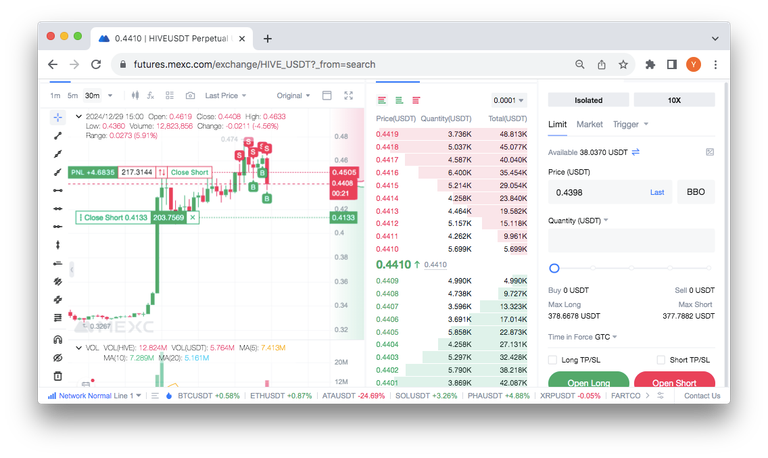Select the horizontal segment drawing tool
The width and height of the screenshot is (768, 458).
pyautogui.click(x=58, y=190)
